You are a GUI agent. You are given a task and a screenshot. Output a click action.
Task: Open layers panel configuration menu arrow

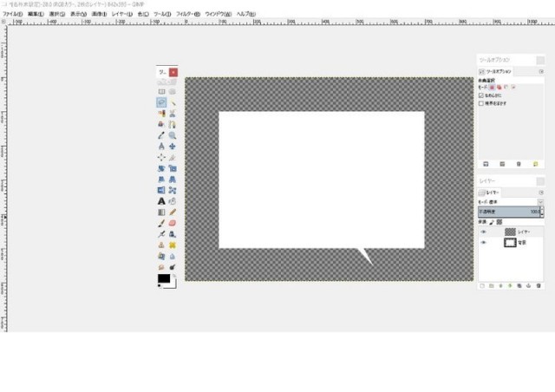point(540,192)
